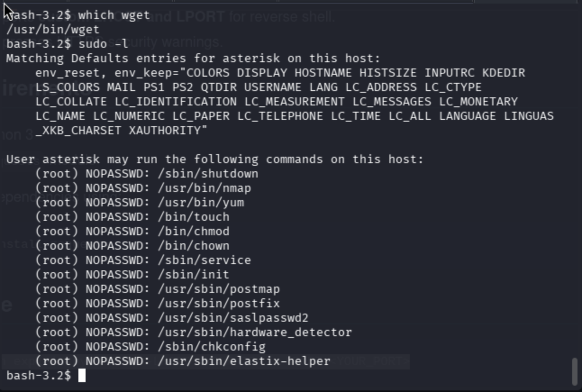Click the /bin/chown sudo entry
Viewport: 582px width, 392px height.
click(x=193, y=246)
